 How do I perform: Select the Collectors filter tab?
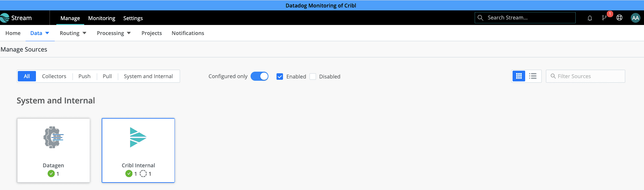[x=54, y=76]
